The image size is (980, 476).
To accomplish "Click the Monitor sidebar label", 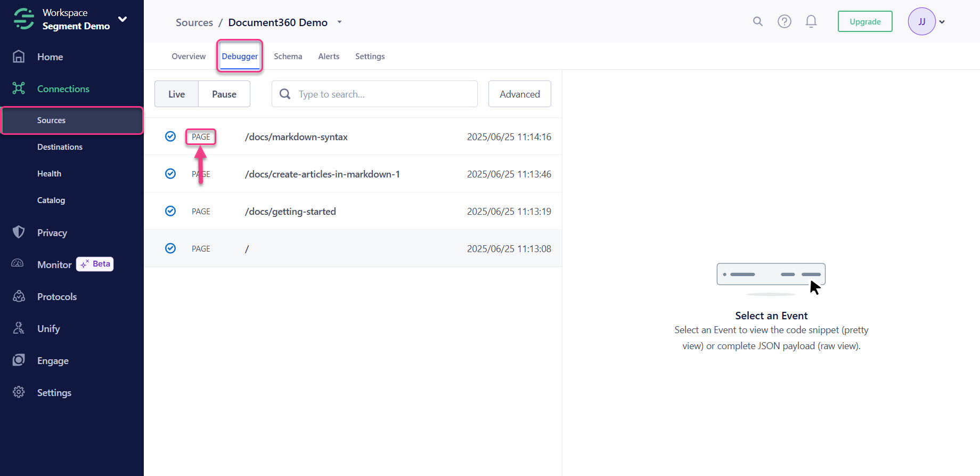I will click(54, 265).
